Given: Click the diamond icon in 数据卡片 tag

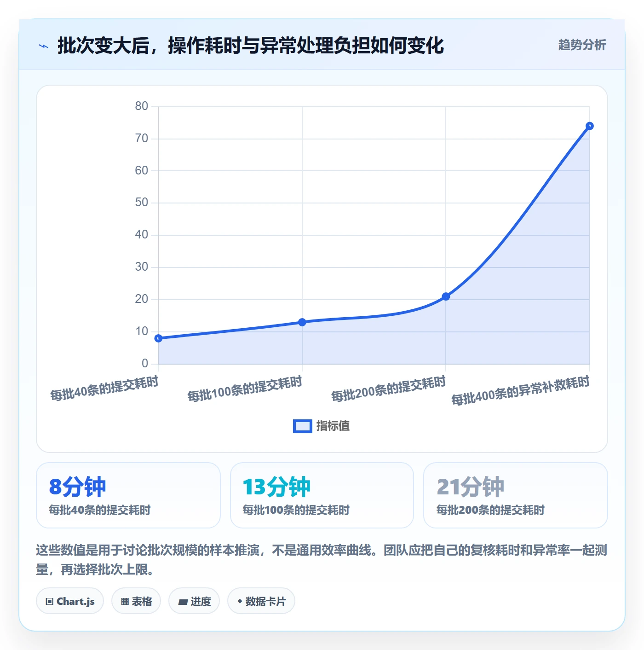Looking at the screenshot, I should [240, 601].
